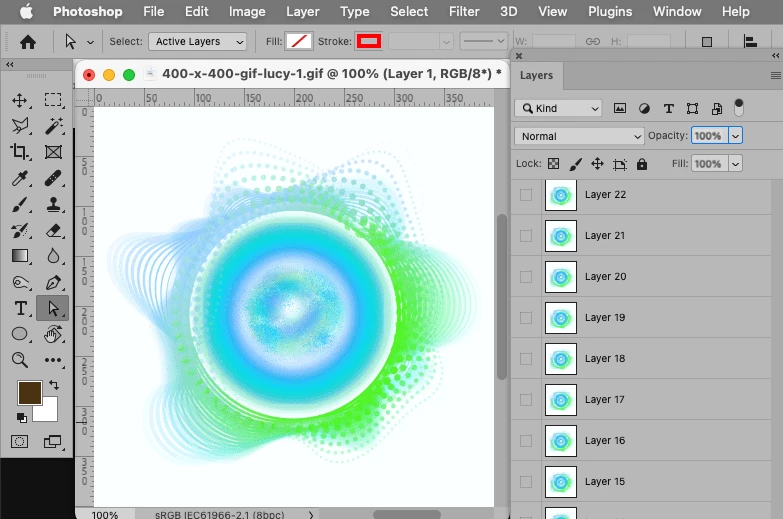783x519 pixels.
Task: Toggle layer filtering on or off
Action: tap(739, 107)
